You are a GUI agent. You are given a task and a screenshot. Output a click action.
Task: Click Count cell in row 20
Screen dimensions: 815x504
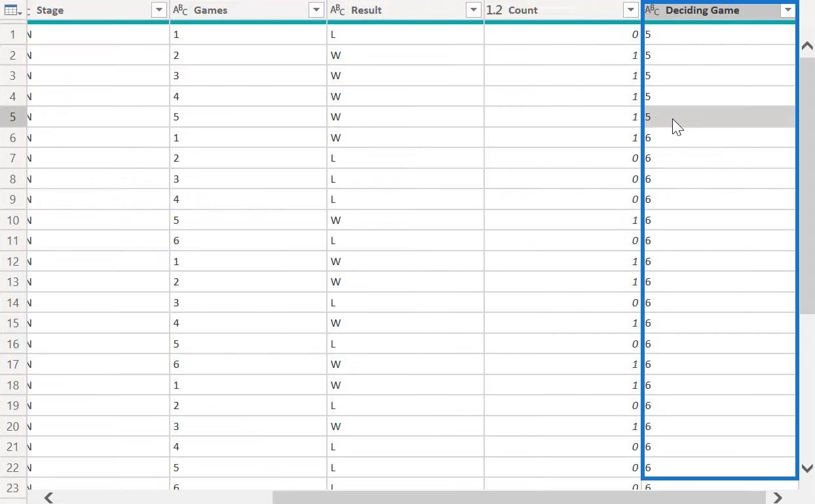(x=563, y=427)
